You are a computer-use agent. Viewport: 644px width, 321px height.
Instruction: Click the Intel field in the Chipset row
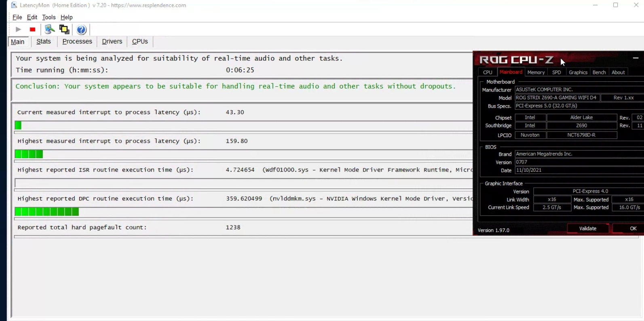(x=530, y=117)
